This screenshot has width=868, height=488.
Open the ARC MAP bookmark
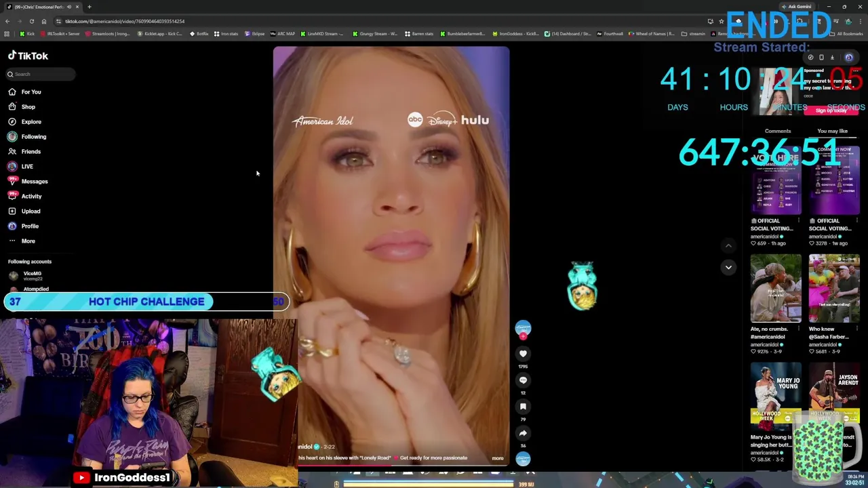283,33
